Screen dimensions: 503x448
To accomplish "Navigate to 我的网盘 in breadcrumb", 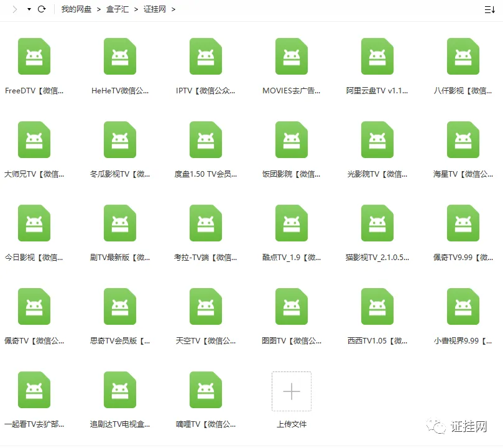I will [x=76, y=9].
